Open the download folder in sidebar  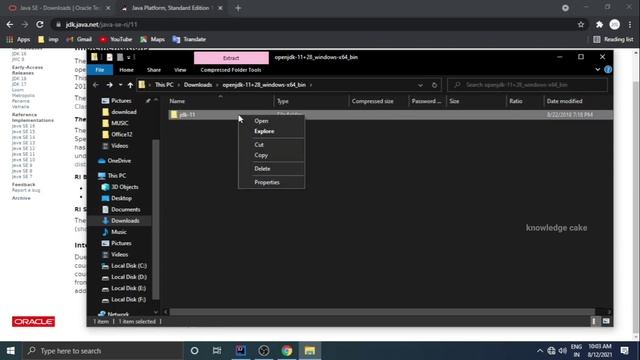[124, 112]
